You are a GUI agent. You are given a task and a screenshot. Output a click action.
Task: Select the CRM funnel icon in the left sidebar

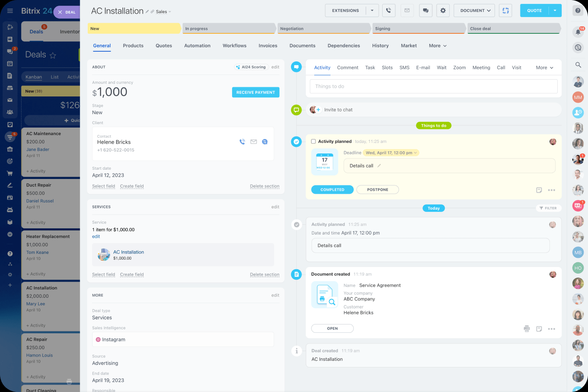tap(10, 137)
